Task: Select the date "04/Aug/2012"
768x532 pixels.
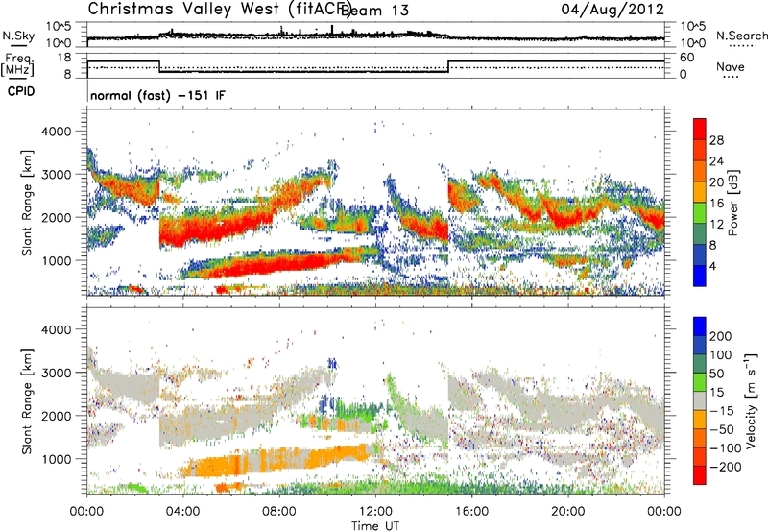Action: point(612,9)
